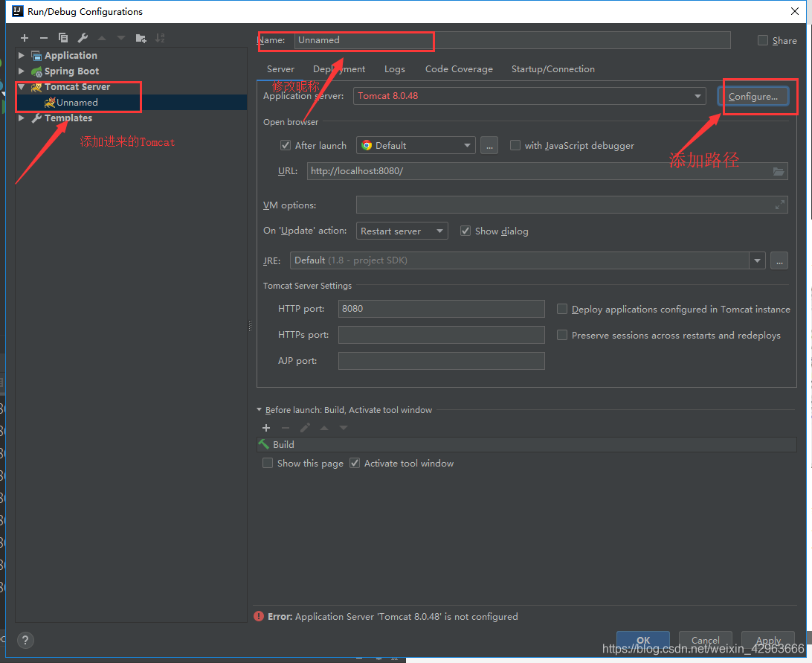Image resolution: width=812 pixels, height=663 pixels.
Task: Select Spring Boot in configuration tree
Action: click(x=71, y=71)
